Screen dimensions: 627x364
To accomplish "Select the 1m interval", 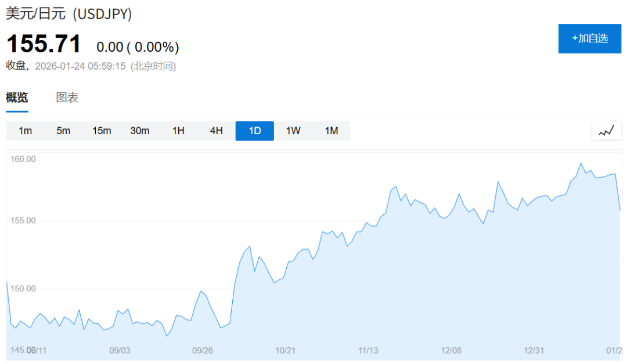I will point(25,131).
